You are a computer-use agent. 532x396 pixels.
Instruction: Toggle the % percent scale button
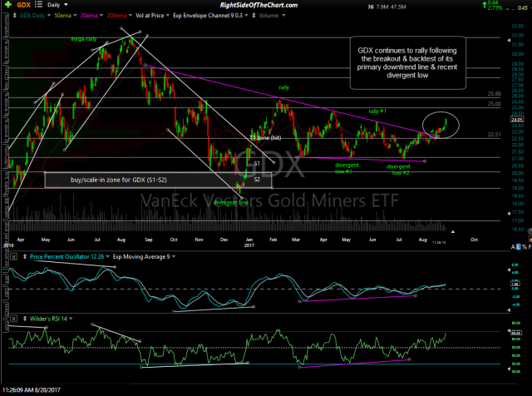click(x=525, y=247)
